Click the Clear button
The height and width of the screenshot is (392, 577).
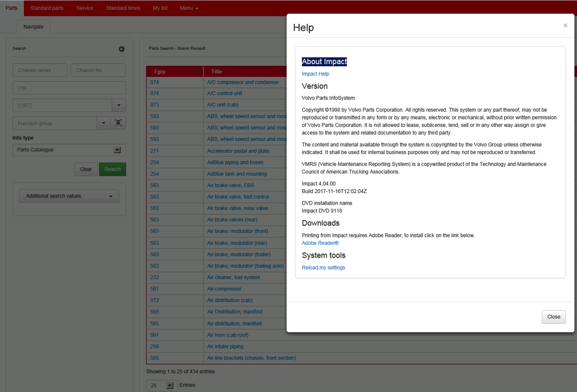point(86,169)
